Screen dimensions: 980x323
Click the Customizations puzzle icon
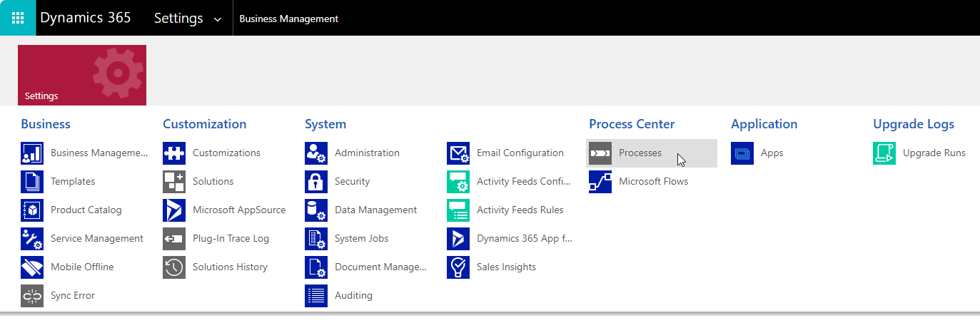coord(174,153)
